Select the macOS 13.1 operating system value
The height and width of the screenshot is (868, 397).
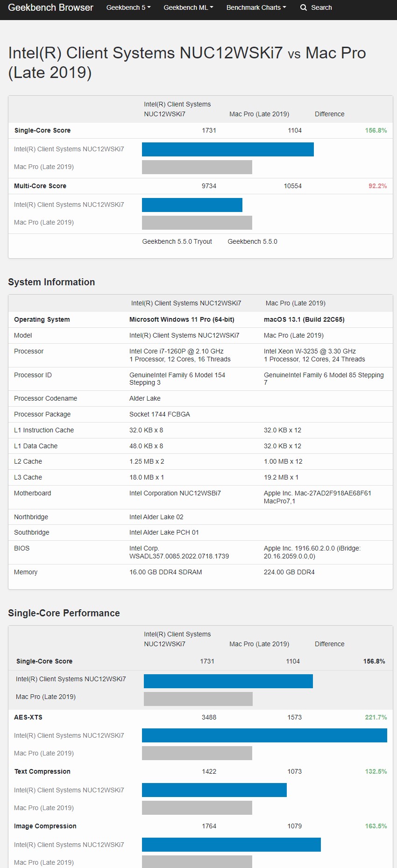coord(304,320)
